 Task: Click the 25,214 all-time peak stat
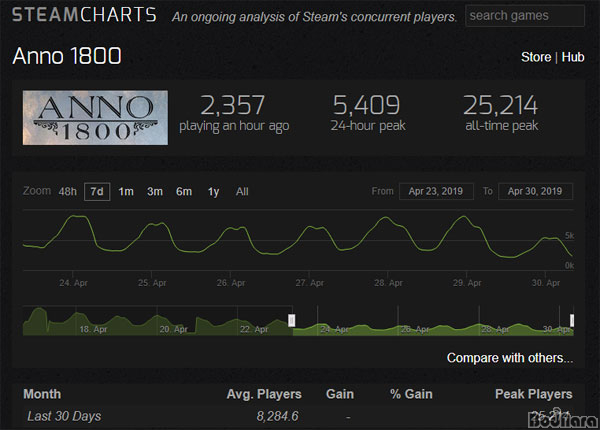click(x=501, y=114)
